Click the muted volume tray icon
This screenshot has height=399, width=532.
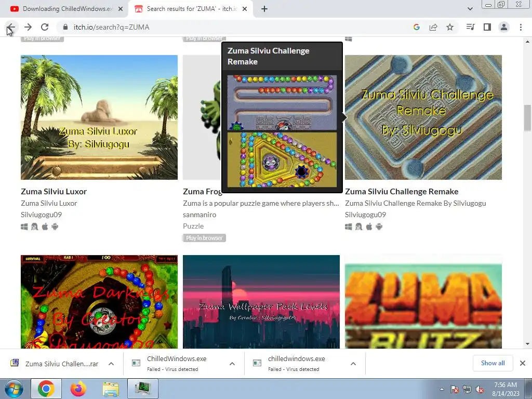480,390
